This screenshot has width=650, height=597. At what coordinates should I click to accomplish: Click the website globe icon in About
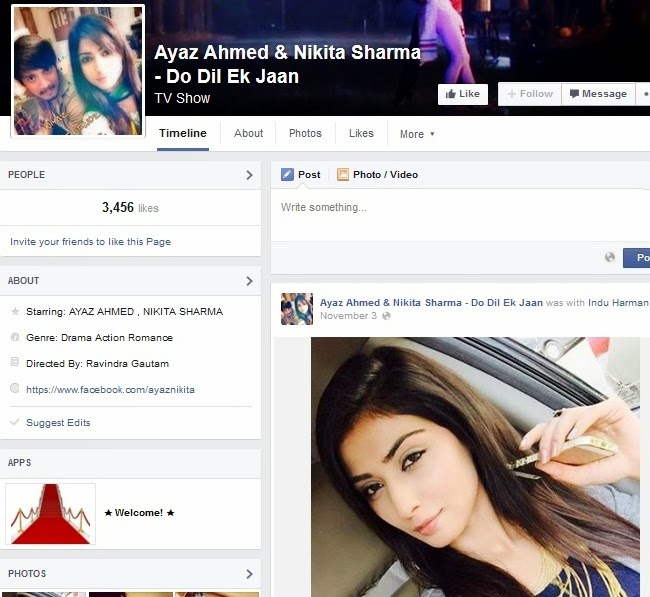pos(15,388)
